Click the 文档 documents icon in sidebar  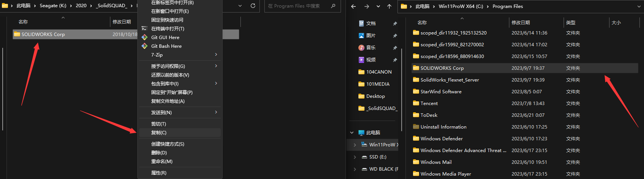[x=361, y=23]
